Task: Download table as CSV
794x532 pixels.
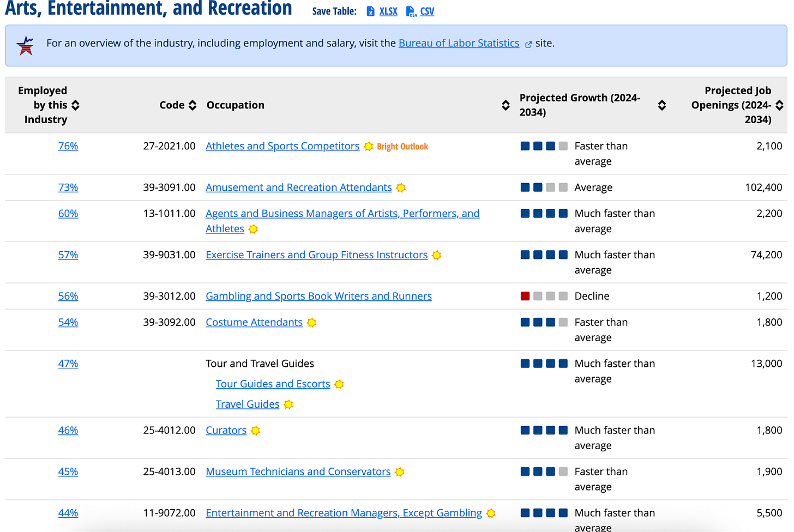Action: (x=427, y=11)
